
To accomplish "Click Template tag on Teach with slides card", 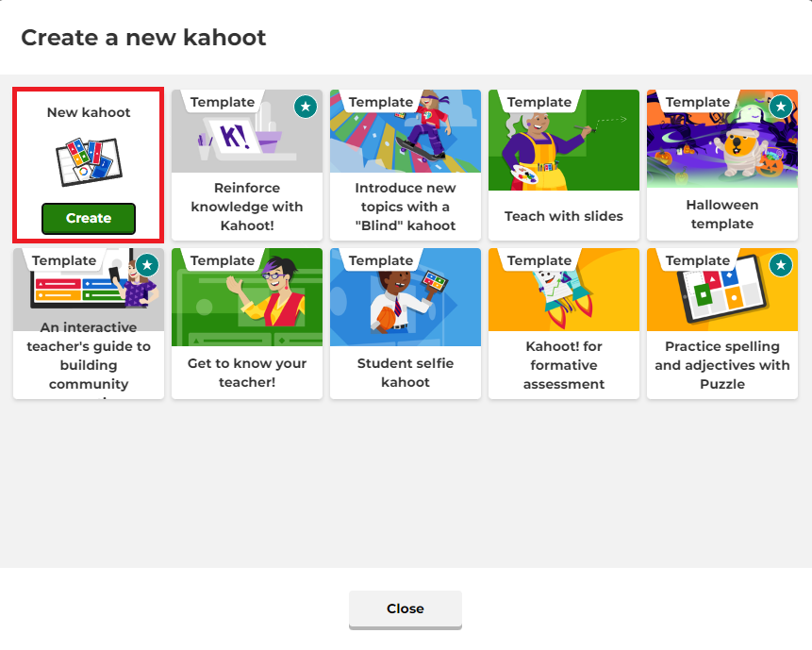I will pos(539,102).
